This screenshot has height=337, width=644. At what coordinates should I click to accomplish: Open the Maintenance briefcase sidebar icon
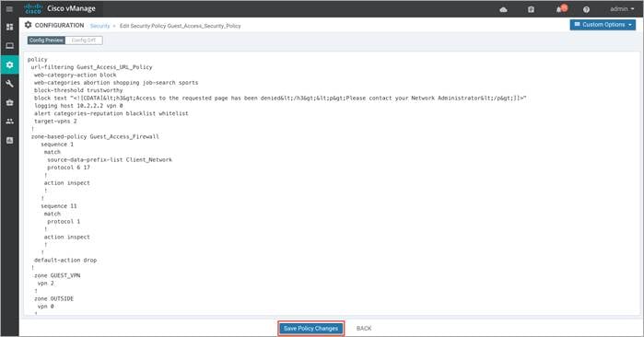pos(9,102)
